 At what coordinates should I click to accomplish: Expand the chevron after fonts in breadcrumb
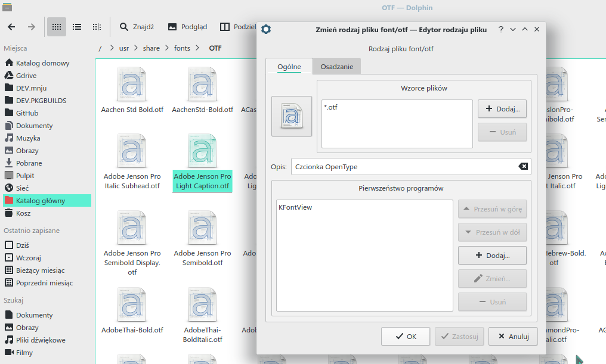(197, 48)
